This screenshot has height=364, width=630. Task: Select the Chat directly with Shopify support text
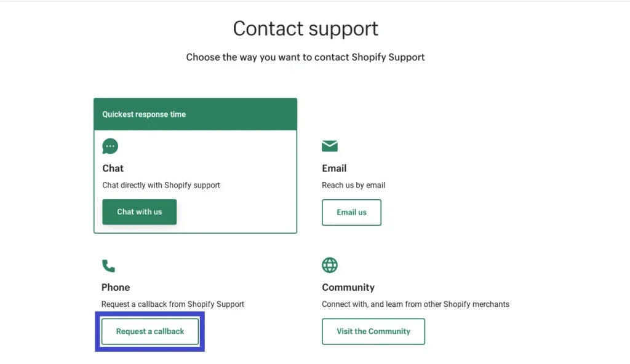pyautogui.click(x=161, y=184)
